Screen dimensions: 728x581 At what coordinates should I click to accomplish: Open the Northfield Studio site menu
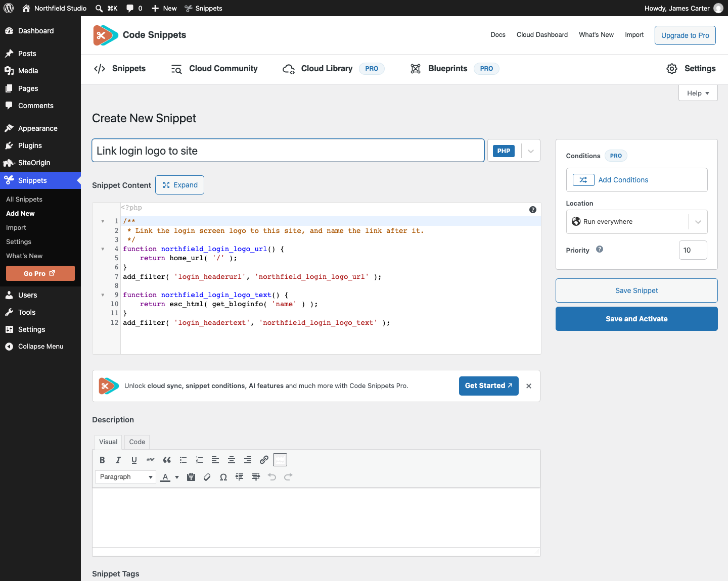coord(55,8)
